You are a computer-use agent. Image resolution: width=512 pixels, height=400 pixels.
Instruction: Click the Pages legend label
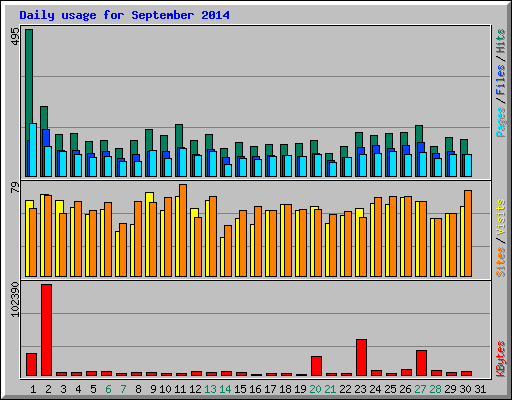click(501, 122)
